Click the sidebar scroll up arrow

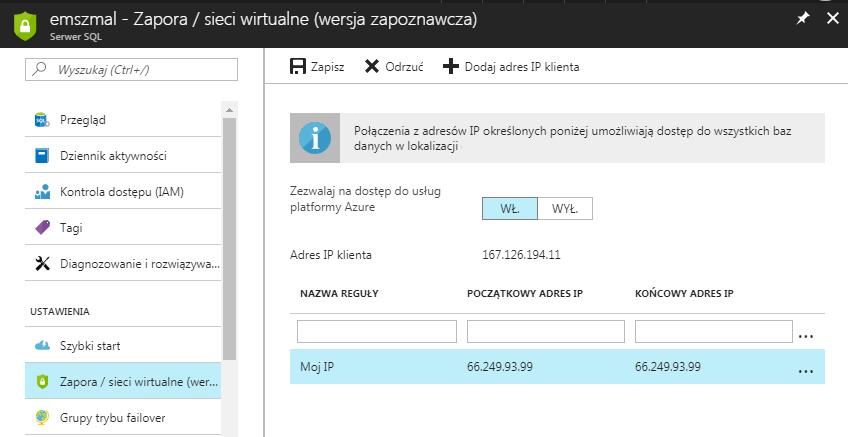point(229,110)
